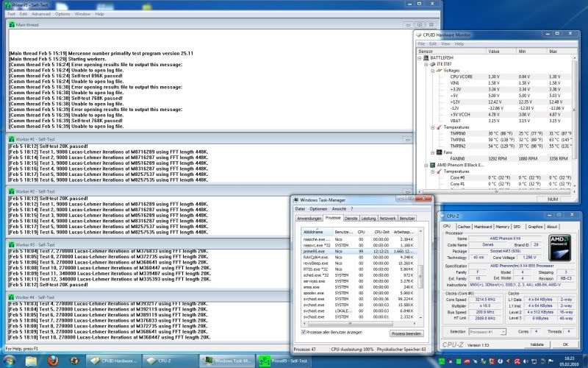Click the Hardware Monitor vertical scrollbar
Viewport: 588px width, 368px height.
point(574,121)
